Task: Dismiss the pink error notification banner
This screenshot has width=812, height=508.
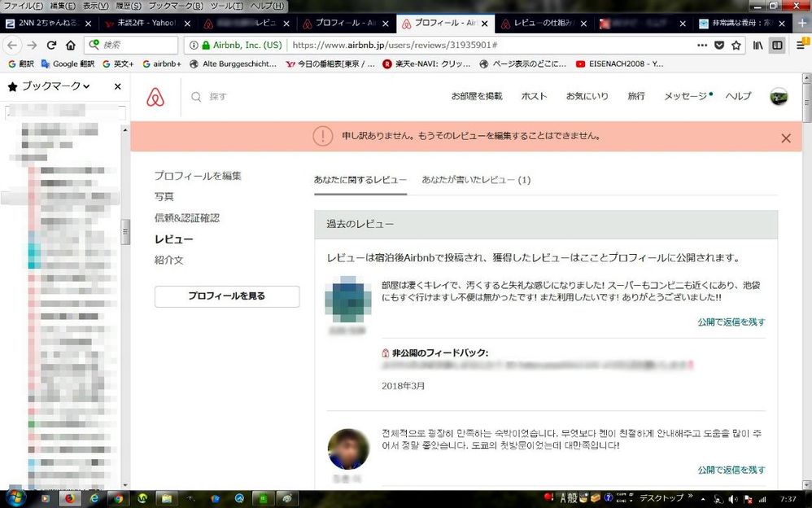Action: (785, 138)
